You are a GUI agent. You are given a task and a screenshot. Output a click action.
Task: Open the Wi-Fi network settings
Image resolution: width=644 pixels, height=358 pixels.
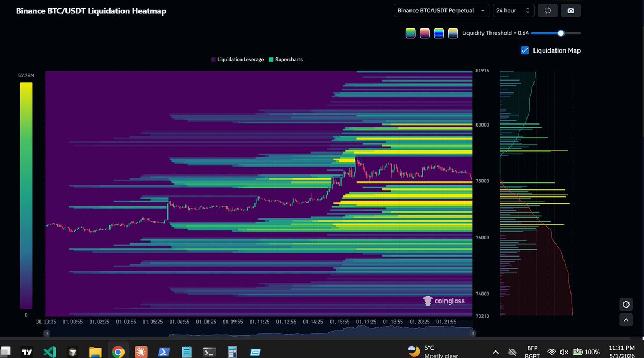pyautogui.click(x=552, y=352)
